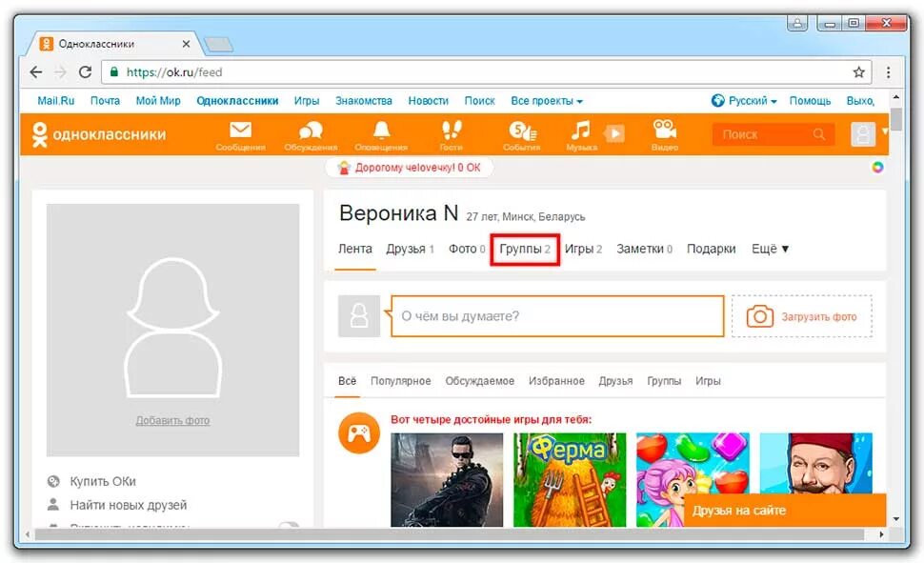This screenshot has width=924, height=563.
Task: Open the user avatar in orange header
Action: (863, 134)
